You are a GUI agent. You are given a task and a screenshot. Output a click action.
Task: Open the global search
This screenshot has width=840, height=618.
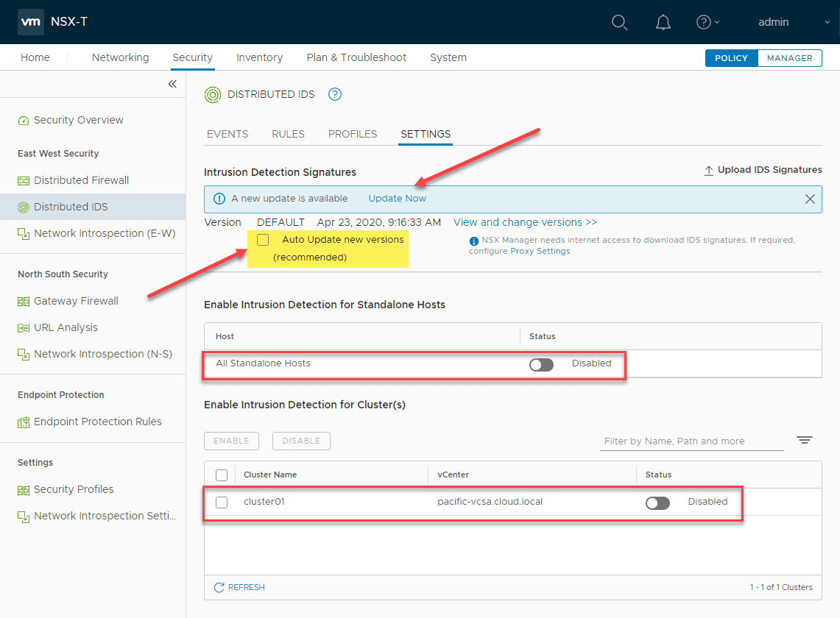619,23
